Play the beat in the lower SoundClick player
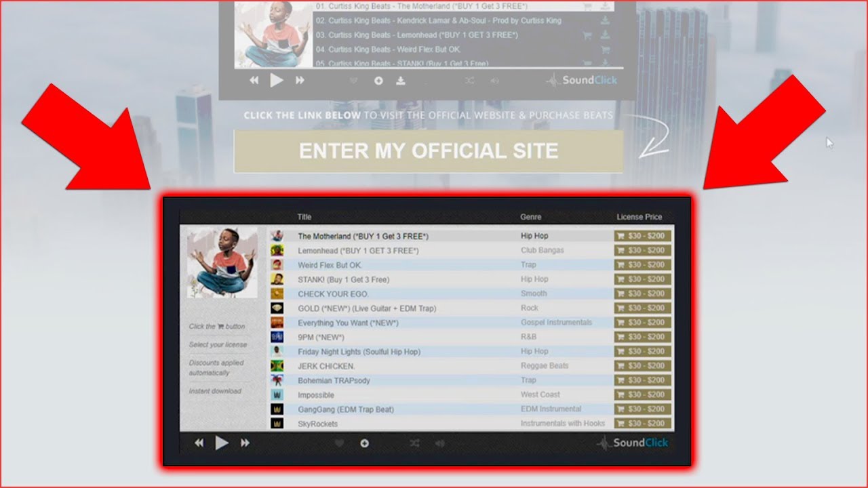The width and height of the screenshot is (868, 488). tap(222, 443)
